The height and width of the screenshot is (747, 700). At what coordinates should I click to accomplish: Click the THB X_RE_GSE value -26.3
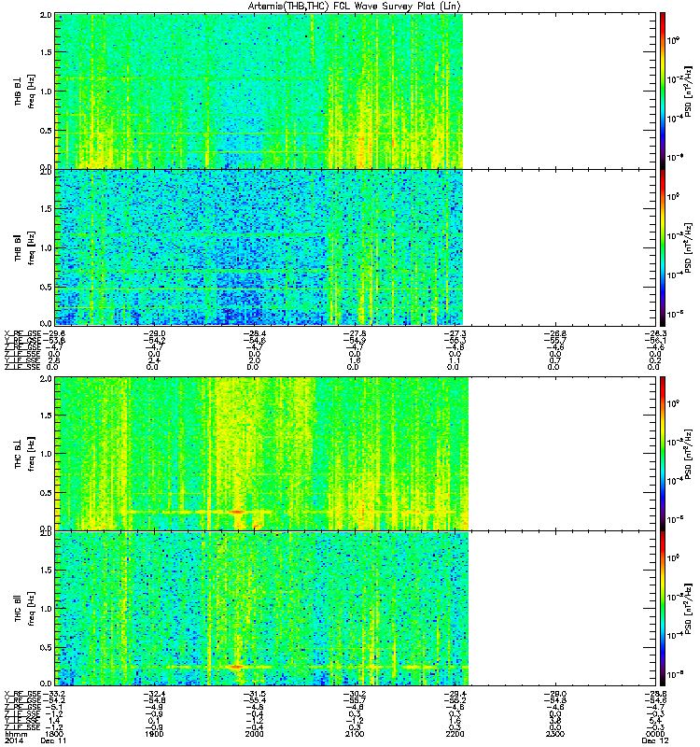655,333
